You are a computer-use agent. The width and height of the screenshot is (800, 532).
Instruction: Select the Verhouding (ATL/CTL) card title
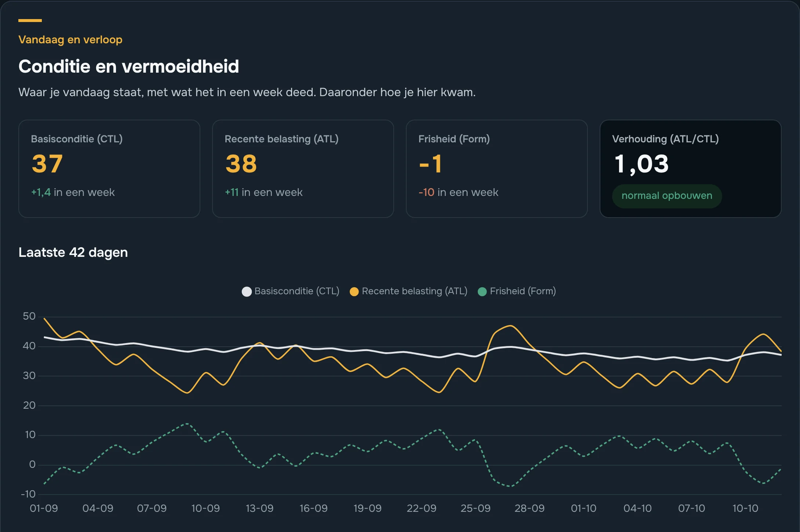pos(665,139)
